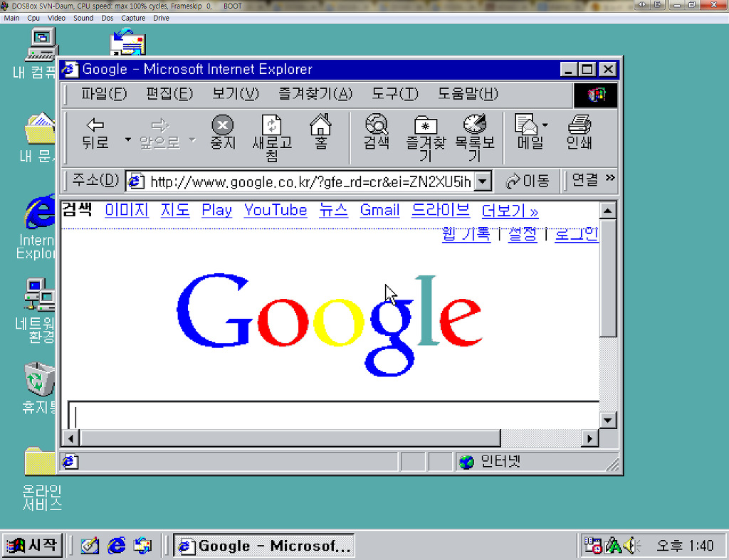The width and height of the screenshot is (729, 560).
Task: Click the 이동 go button
Action: click(528, 181)
